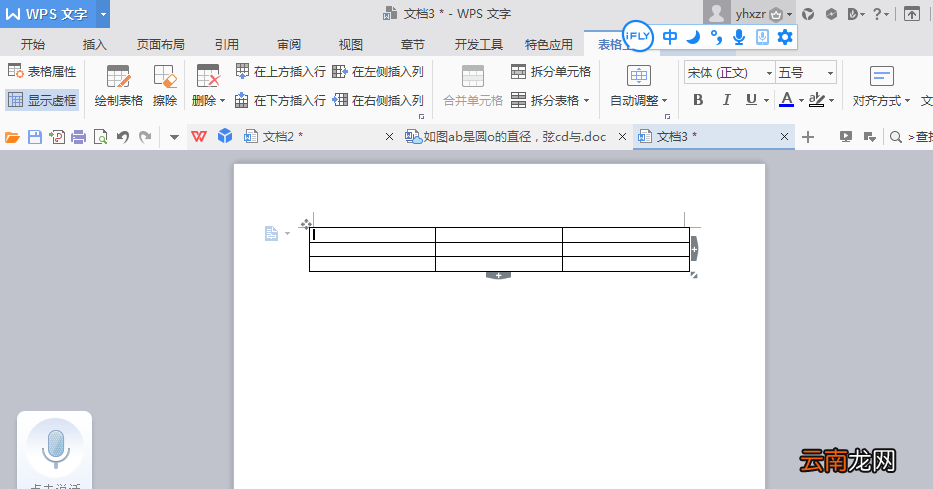Click the table move handle
933x489 pixels.
click(305, 224)
